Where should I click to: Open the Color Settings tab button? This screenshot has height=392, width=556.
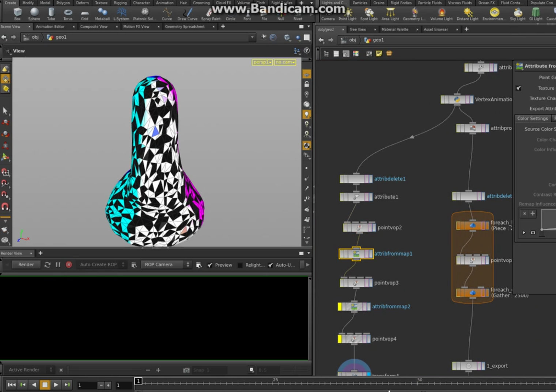tap(532, 118)
